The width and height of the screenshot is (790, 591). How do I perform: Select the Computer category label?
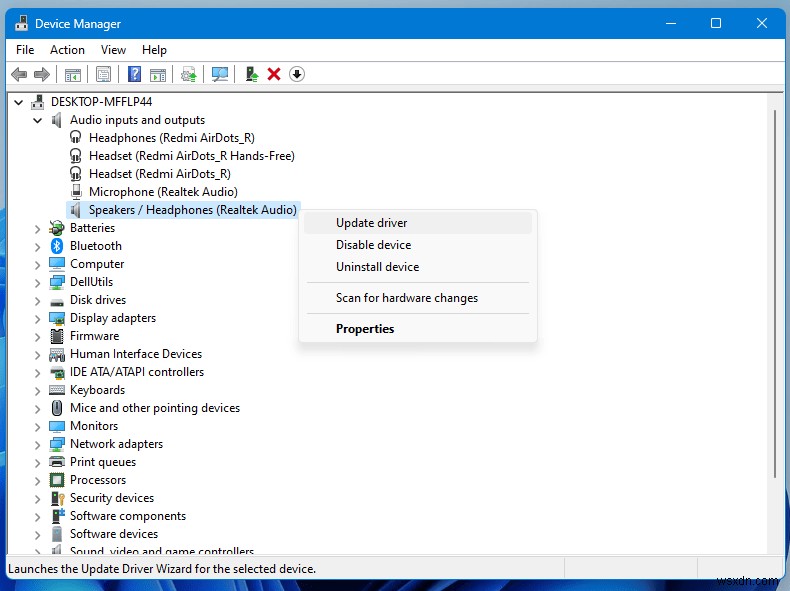click(x=97, y=264)
